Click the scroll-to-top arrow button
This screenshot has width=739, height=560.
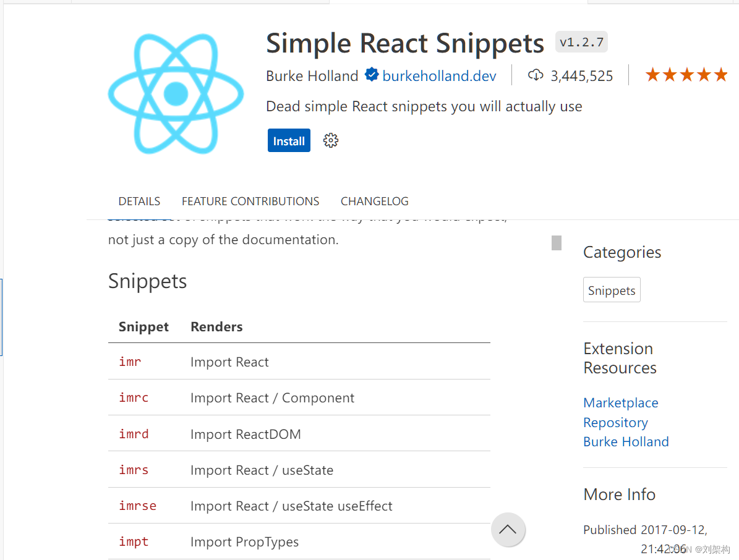(508, 529)
